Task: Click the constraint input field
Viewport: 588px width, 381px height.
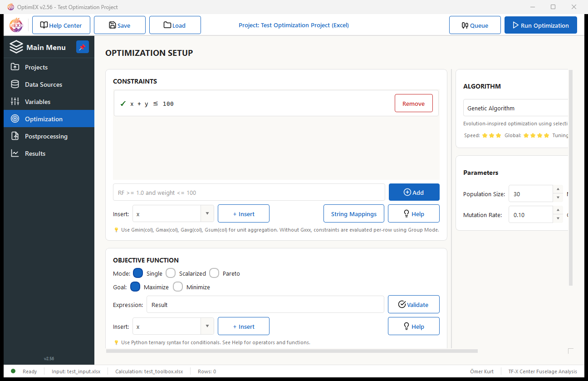Action: (x=249, y=192)
